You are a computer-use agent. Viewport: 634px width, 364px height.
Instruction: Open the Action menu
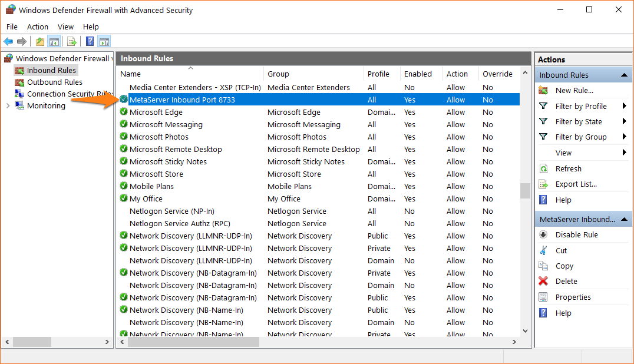(38, 27)
